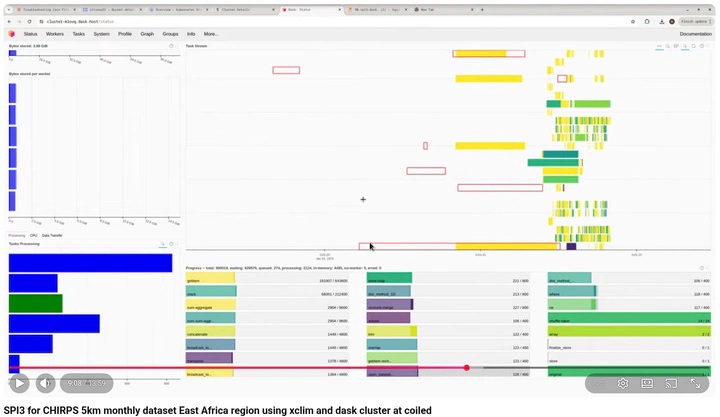Open the Groups dashboard page

point(171,34)
